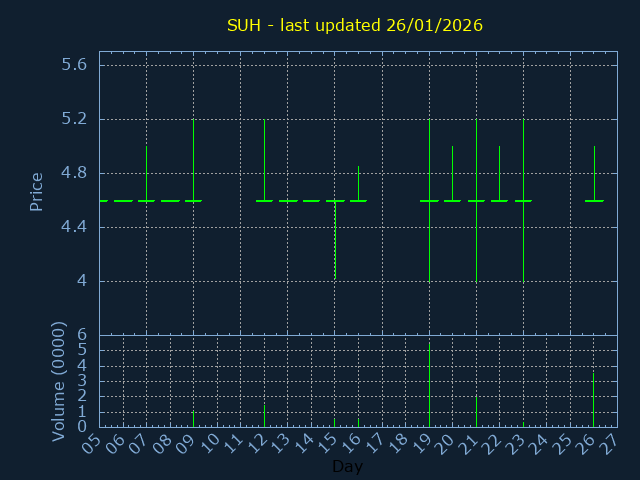Click the green volume bar on day 12
Image resolution: width=640 pixels, height=480 pixels.
[264, 415]
